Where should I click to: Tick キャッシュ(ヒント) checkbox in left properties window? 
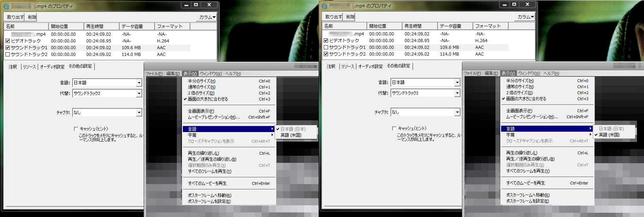click(76, 129)
